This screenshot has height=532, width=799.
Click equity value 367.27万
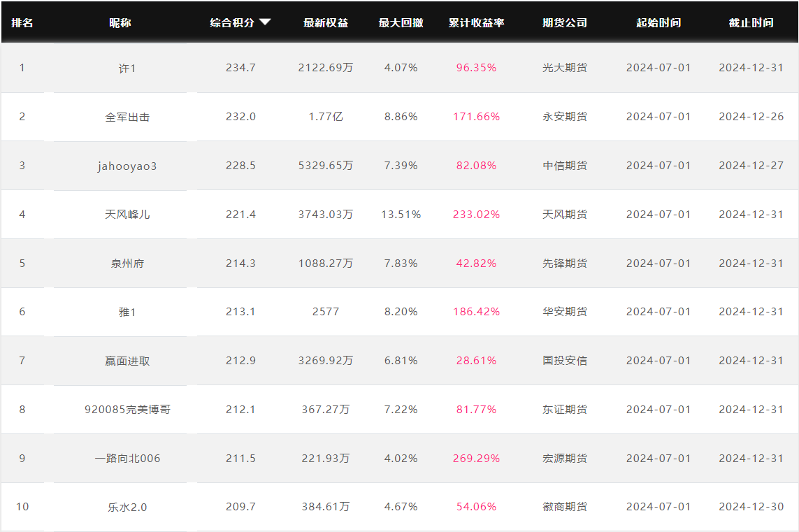click(326, 409)
